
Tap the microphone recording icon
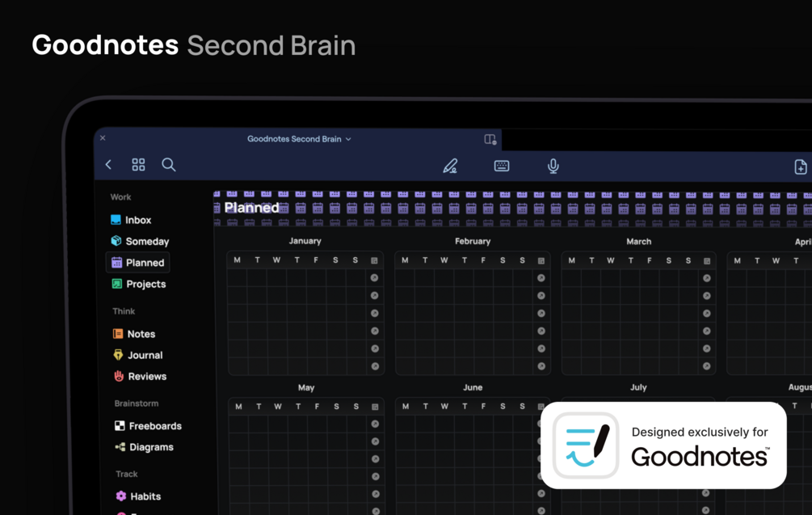553,166
